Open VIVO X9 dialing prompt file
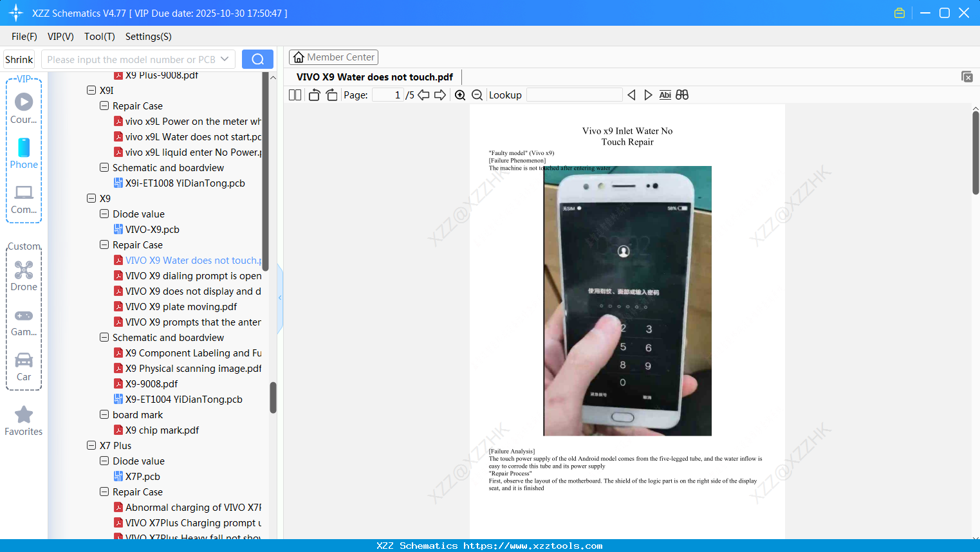Image resolution: width=980 pixels, height=552 pixels. 187,275
